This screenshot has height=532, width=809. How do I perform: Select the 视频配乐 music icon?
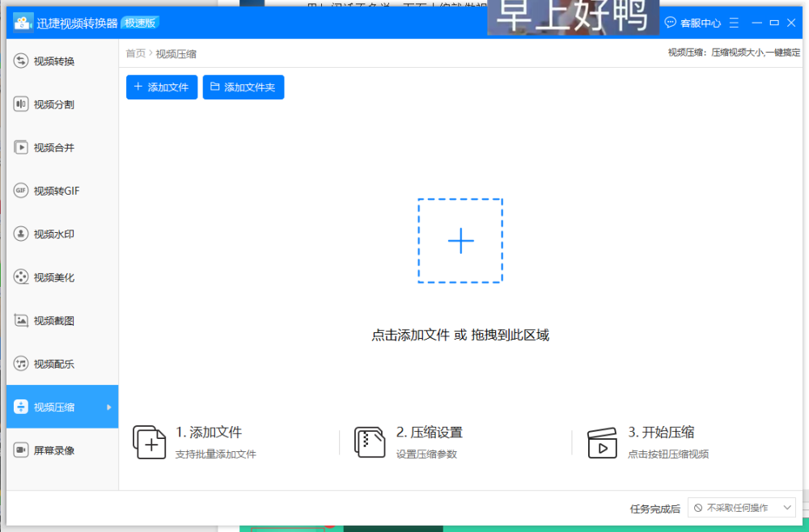pyautogui.click(x=22, y=364)
